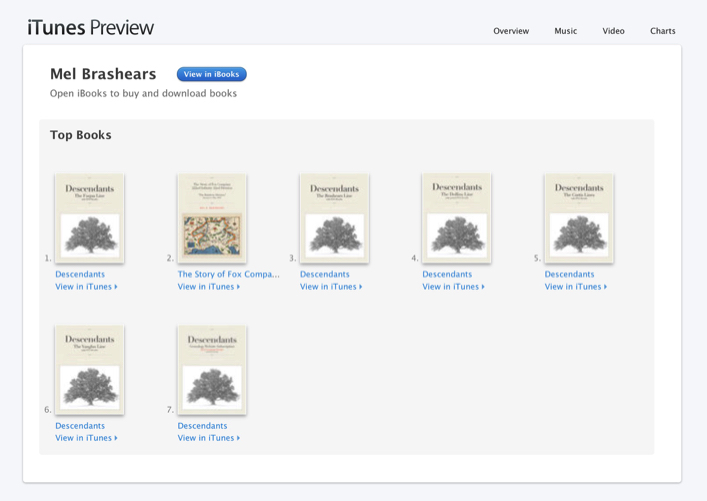
Task: Click View in iTunes for book 1
Action: tap(86, 287)
